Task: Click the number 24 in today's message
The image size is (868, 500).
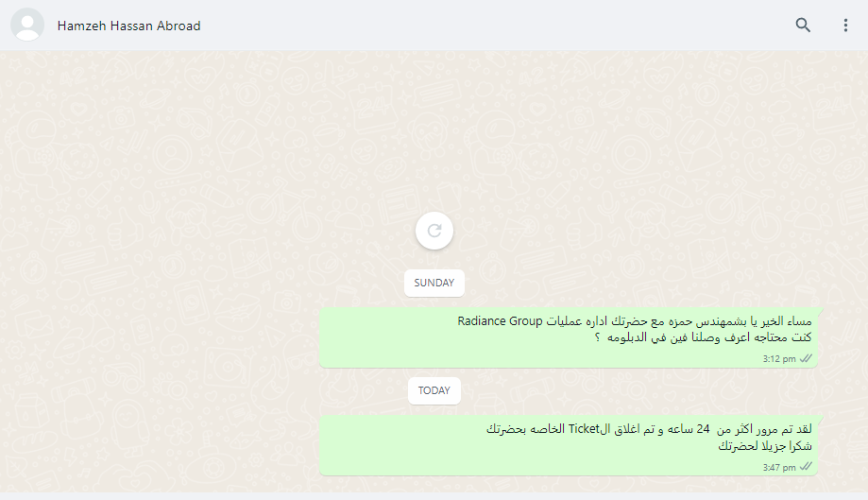Action: click(703, 429)
